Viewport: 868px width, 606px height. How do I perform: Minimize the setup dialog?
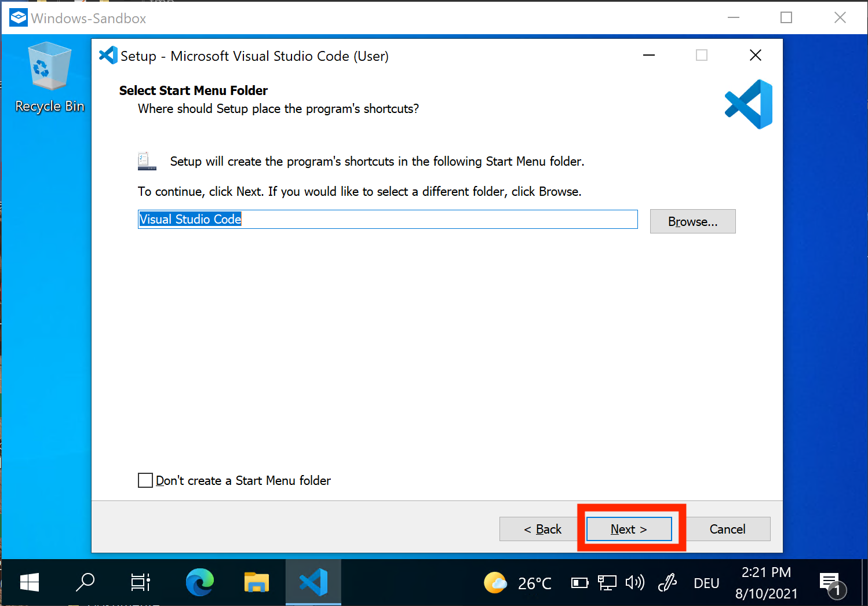tap(649, 56)
